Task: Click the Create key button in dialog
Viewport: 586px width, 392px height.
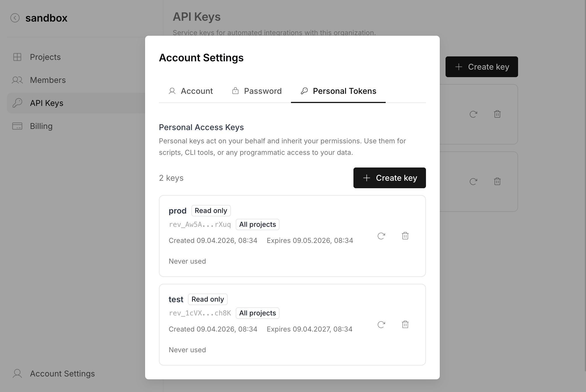Action: [x=389, y=178]
